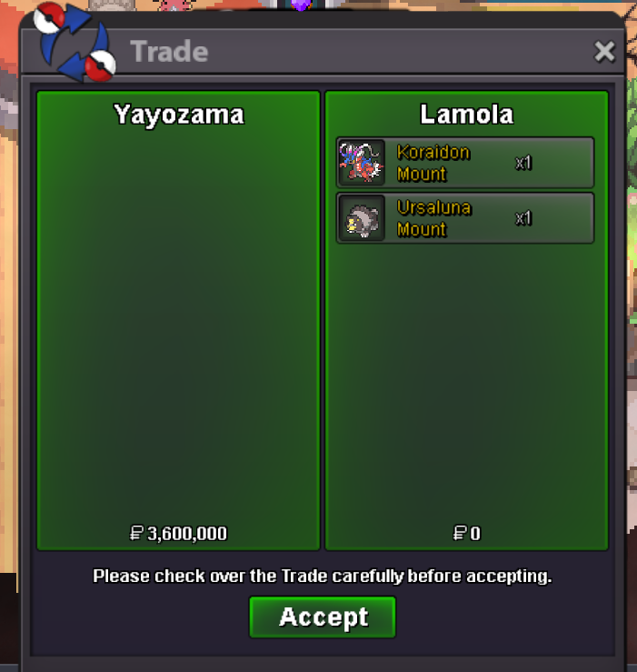Click the Accept trade button
The height and width of the screenshot is (672, 637).
[323, 617]
